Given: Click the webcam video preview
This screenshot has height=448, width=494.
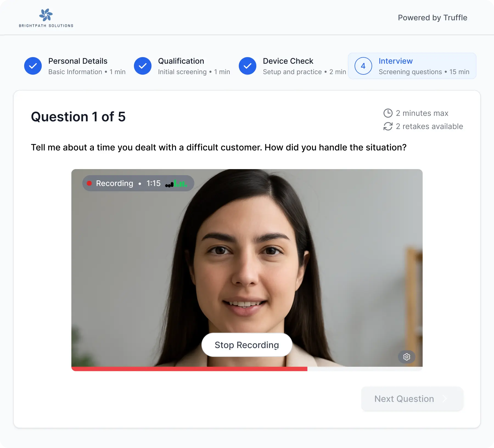Looking at the screenshot, I should (x=247, y=268).
